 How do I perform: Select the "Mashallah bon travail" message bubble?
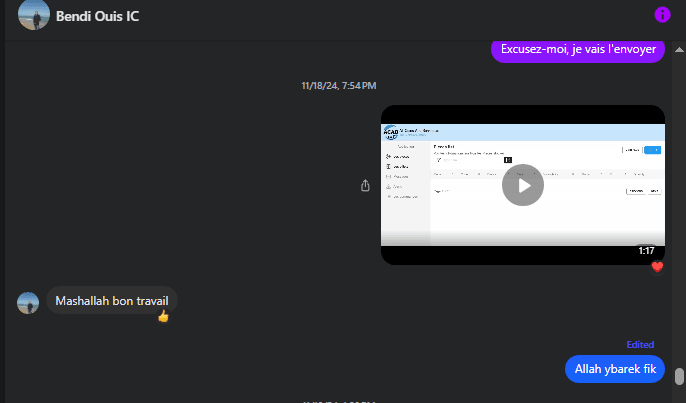(112, 300)
